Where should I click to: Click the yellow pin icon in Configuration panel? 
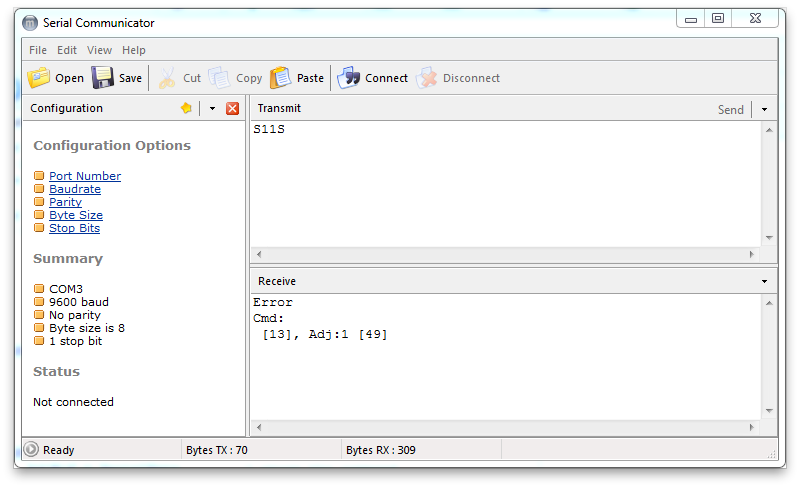click(x=186, y=108)
